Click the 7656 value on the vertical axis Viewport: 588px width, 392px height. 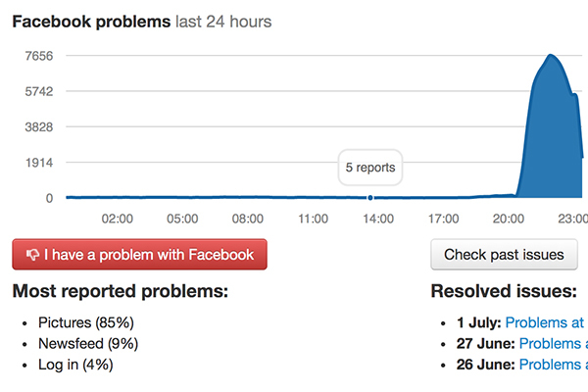tap(39, 56)
